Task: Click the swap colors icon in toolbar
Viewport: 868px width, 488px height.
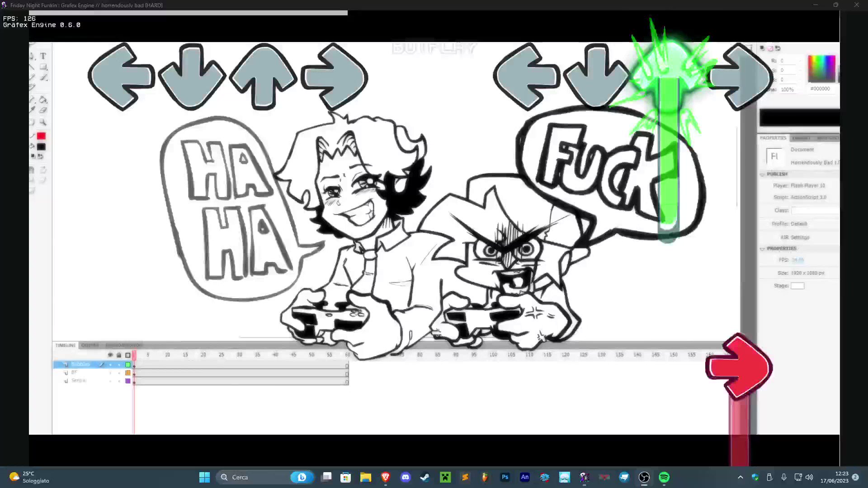Action: 41,156
